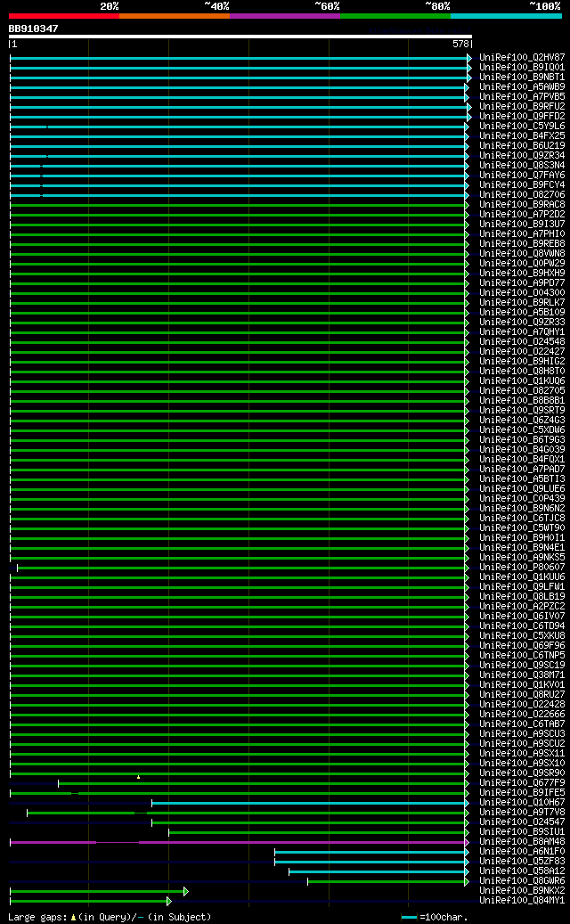
Task: Select hit label UniRef100_Q677F9
Action: click(522, 782)
